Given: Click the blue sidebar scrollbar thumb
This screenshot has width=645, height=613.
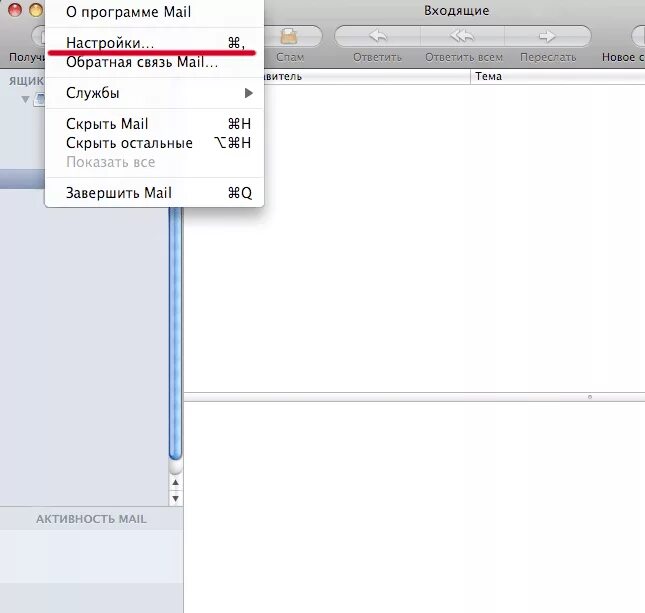Looking at the screenshot, I should click(x=176, y=332).
